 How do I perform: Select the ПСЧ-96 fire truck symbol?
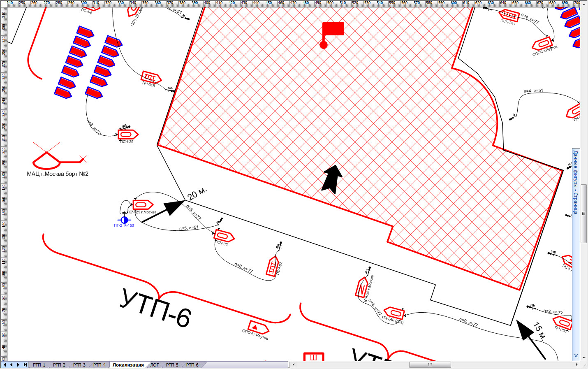(x=224, y=236)
